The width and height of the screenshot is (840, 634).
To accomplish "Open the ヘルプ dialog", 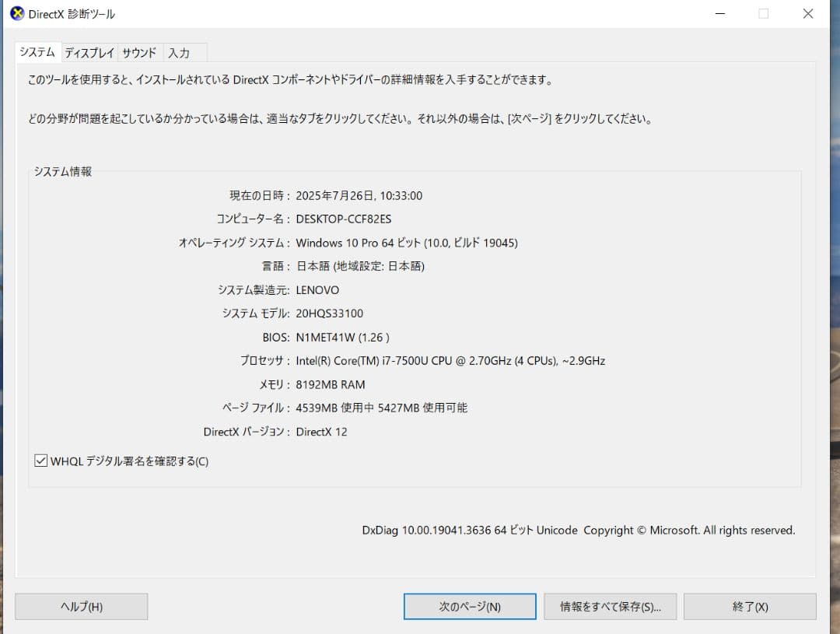I will (81, 606).
